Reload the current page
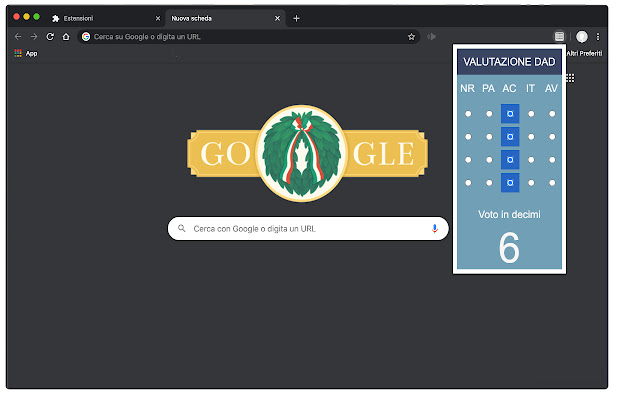 tap(50, 37)
